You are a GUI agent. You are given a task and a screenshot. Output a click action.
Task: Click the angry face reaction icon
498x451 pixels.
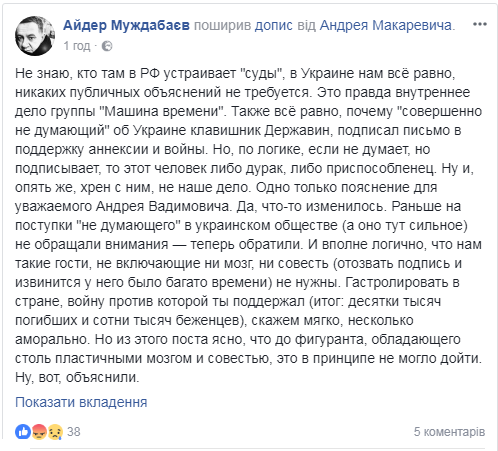coord(39,432)
